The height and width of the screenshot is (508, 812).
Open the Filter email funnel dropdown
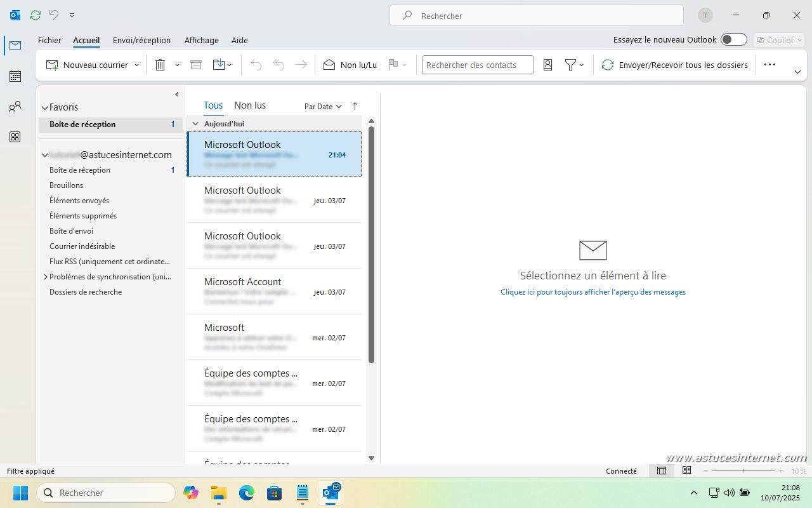tap(574, 65)
